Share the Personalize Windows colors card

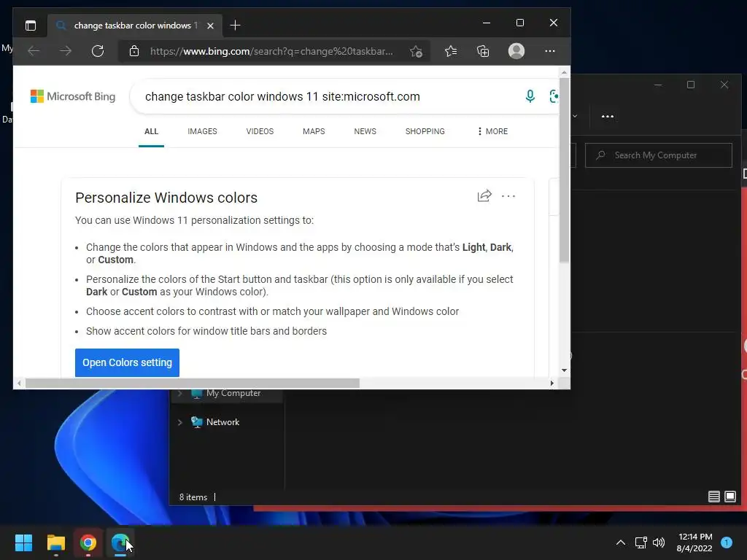484,195
